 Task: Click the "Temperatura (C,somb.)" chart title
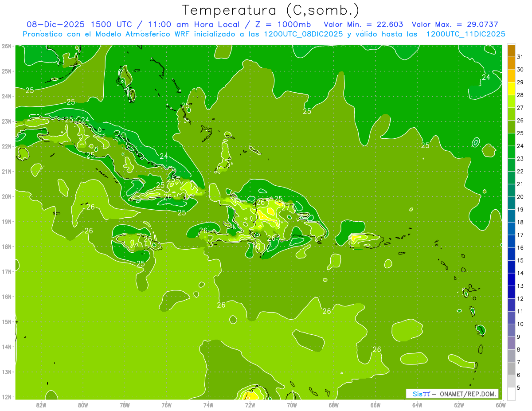click(271, 11)
